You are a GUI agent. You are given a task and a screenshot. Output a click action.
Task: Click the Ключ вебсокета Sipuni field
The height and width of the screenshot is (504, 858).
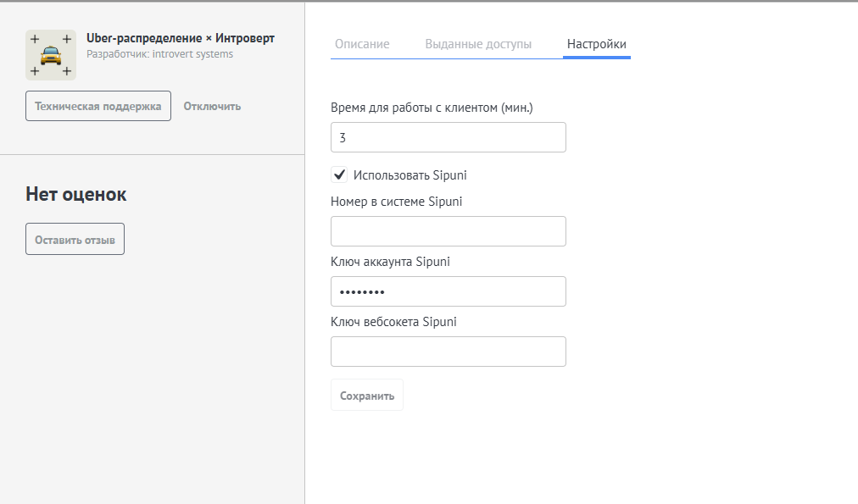pos(448,352)
